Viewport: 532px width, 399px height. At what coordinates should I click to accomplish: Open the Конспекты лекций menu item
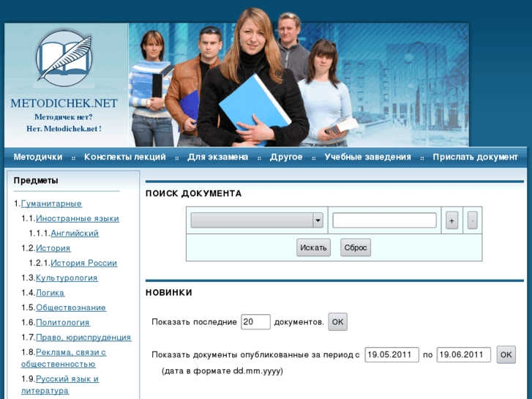click(x=125, y=157)
